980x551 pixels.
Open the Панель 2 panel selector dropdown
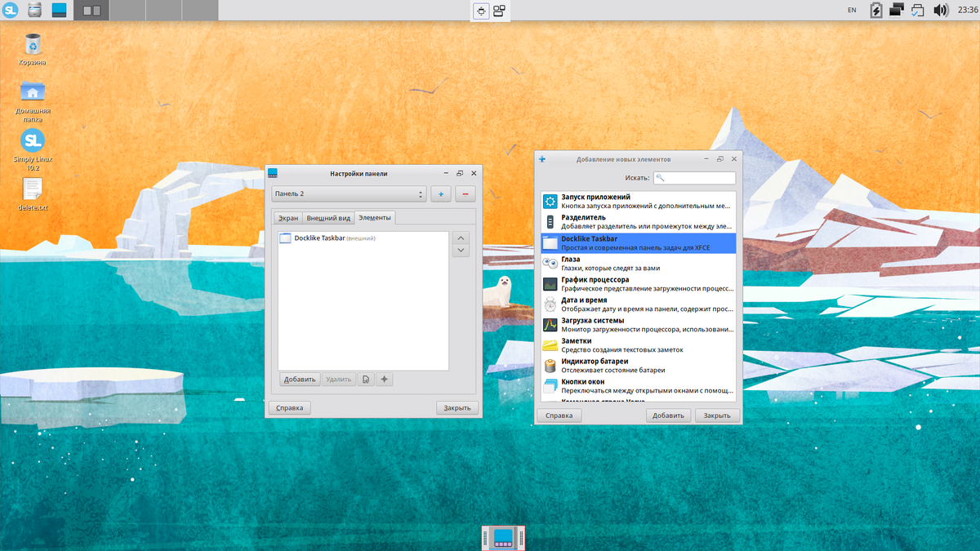[x=350, y=194]
